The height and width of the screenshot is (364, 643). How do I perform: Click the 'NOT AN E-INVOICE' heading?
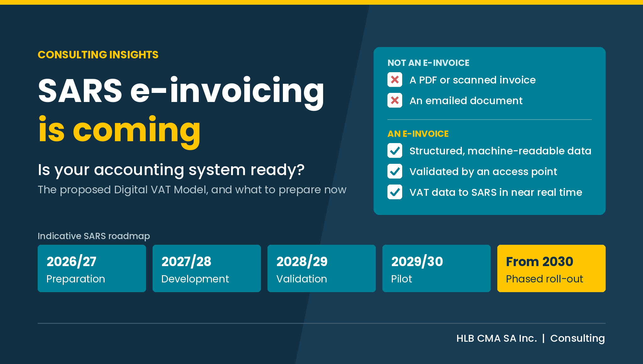coord(428,63)
